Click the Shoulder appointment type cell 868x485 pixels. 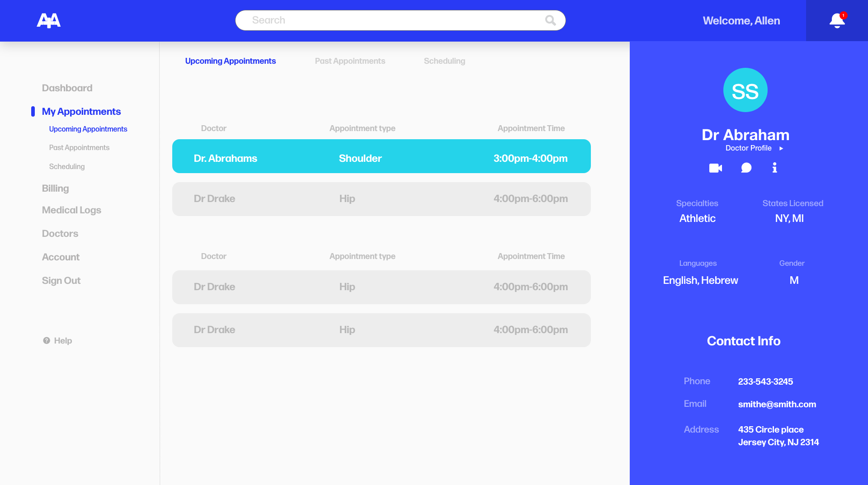point(360,159)
